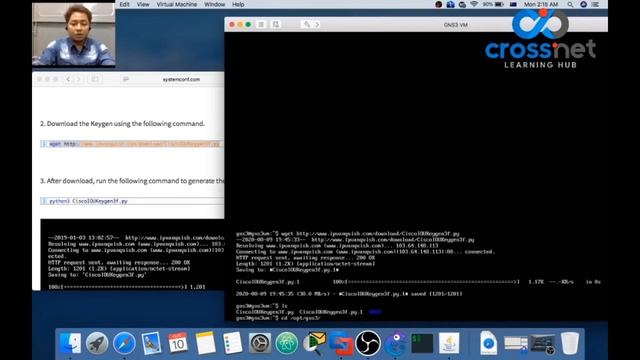Open Launchpad rocket icon in dock
640x360 pixels.
tap(97, 343)
